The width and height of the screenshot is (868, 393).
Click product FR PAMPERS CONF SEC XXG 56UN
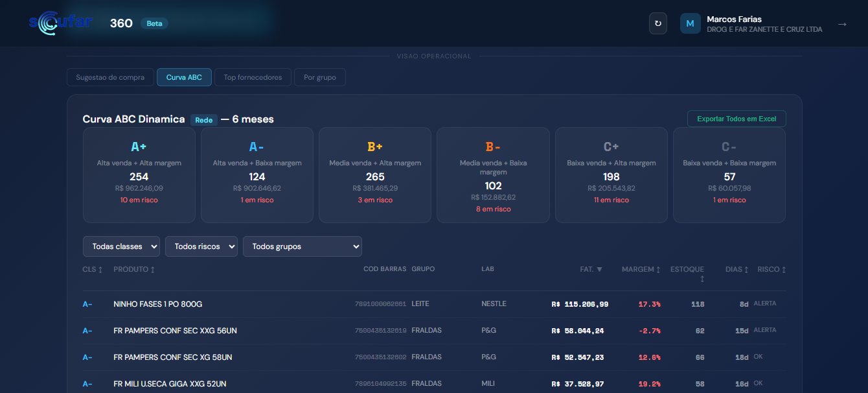click(175, 331)
